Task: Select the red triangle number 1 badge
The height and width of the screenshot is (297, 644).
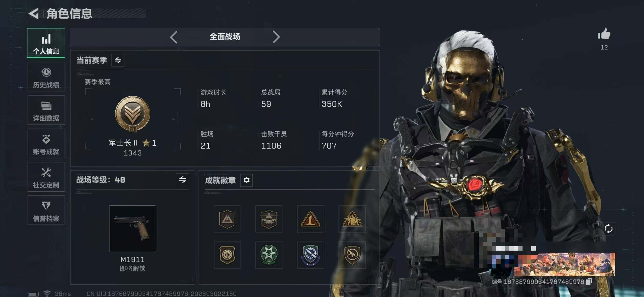Action: tap(310, 219)
